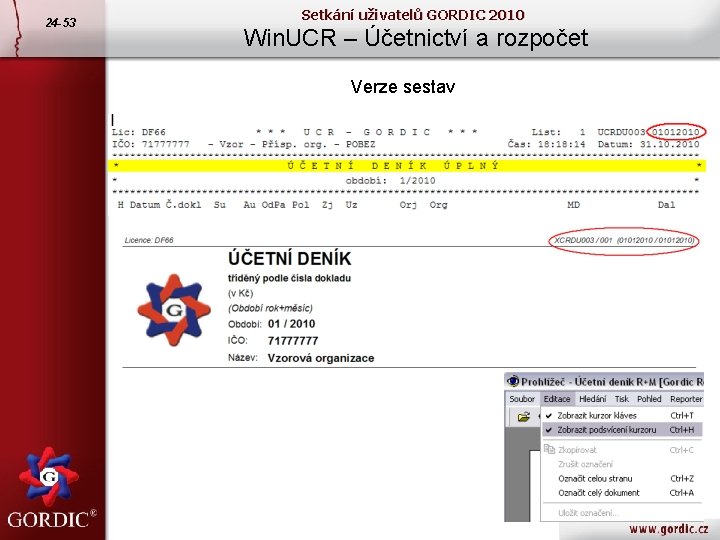
Task: Click the Prohlížeč eye icon in title bar
Action: pos(512,381)
